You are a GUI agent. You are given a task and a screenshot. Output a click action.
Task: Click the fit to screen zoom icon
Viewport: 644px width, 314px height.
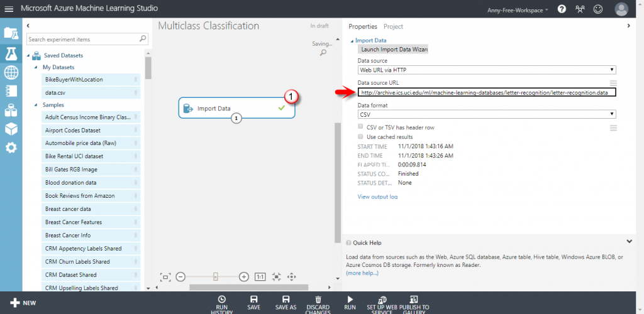(165, 277)
